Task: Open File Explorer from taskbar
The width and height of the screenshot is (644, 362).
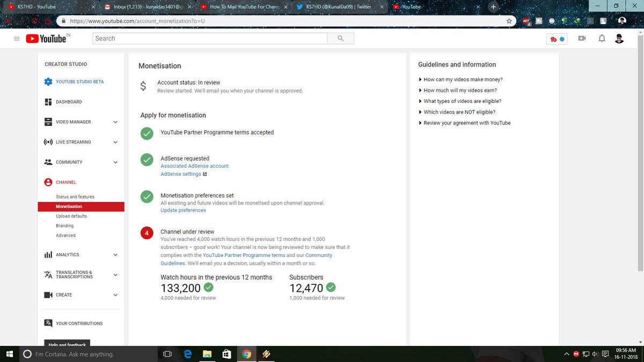Action: click(x=207, y=354)
